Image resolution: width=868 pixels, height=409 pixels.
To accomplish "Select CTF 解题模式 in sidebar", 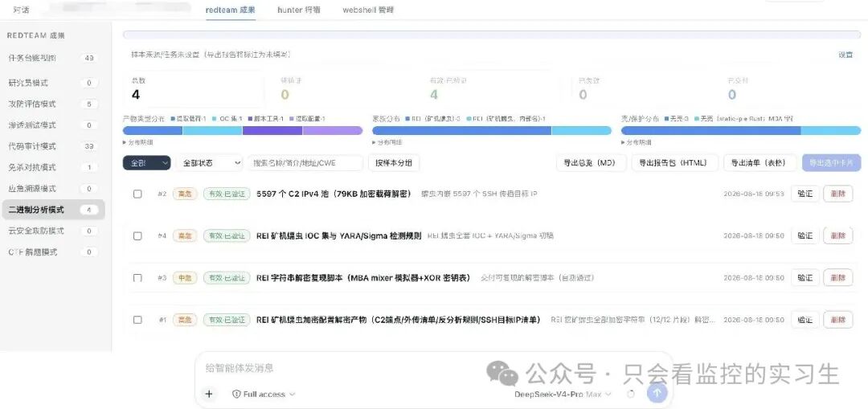I will point(53,252).
